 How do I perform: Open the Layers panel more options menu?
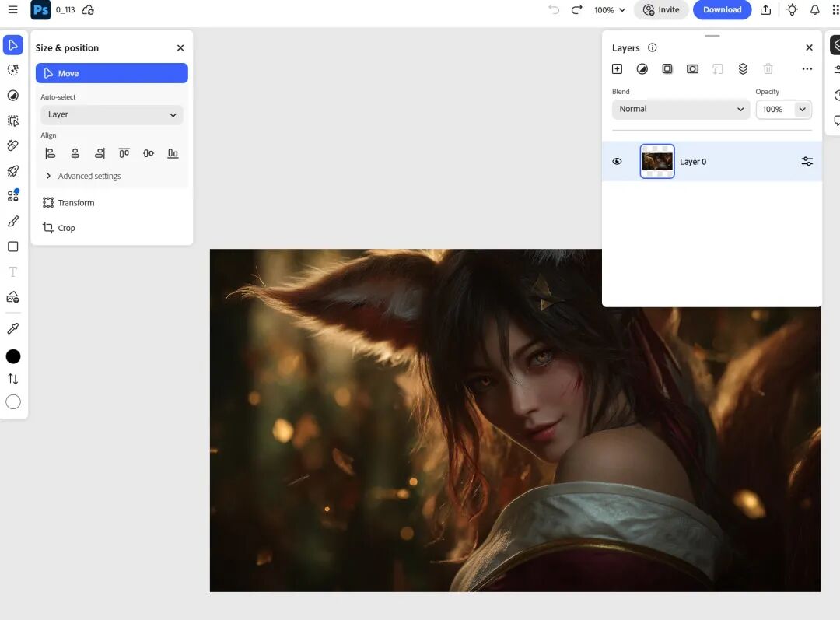(x=807, y=68)
